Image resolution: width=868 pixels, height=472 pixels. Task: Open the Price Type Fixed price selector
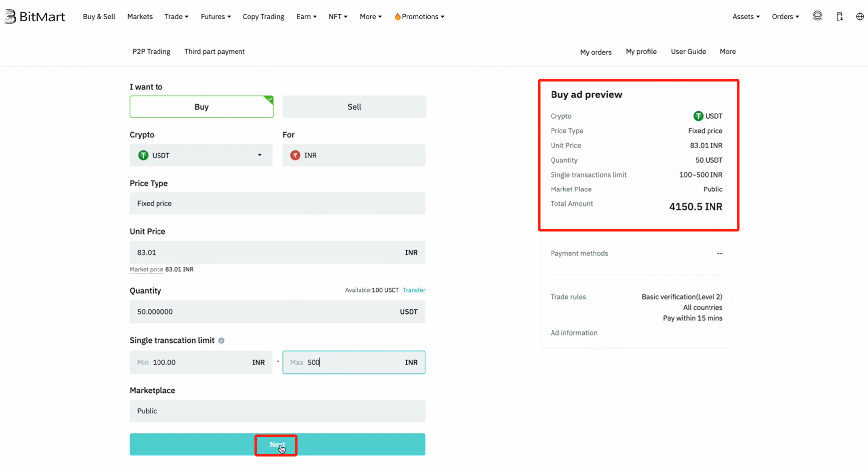coord(277,203)
